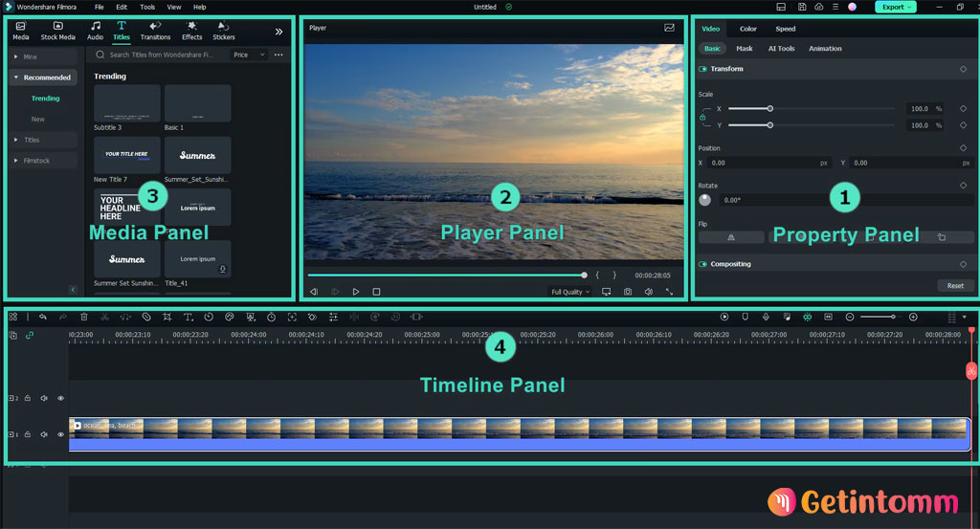Play the video in the Player
Viewport: 980px width, 529px height.
(x=356, y=292)
